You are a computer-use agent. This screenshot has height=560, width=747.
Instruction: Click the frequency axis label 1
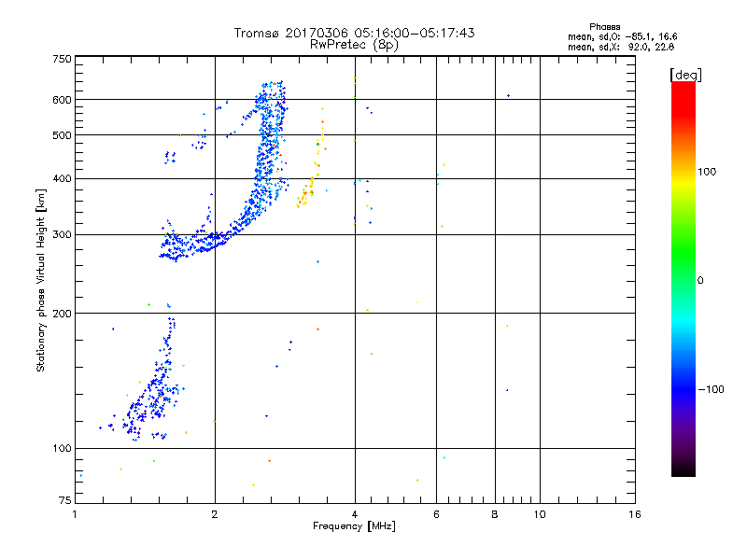(75, 514)
